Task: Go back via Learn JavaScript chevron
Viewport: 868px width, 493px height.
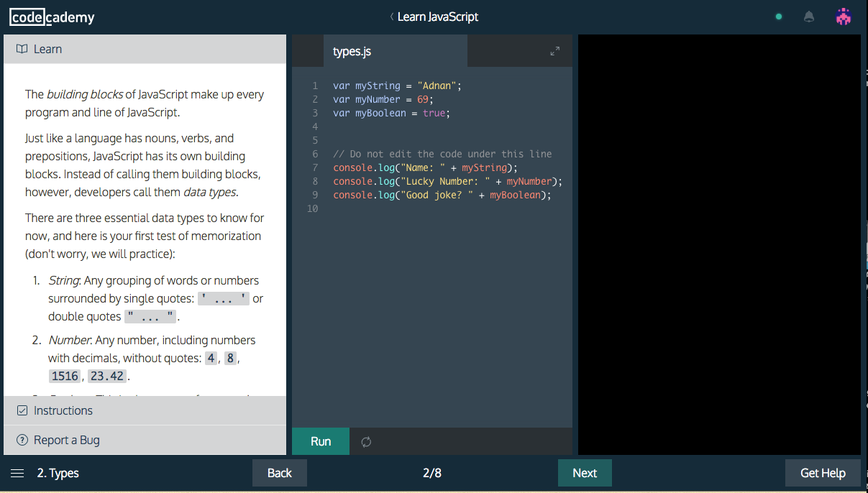Action: [391, 17]
